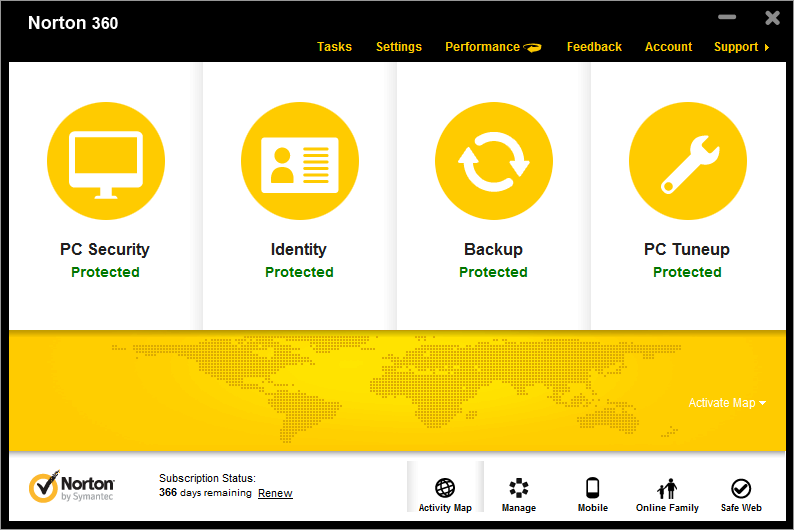The width and height of the screenshot is (794, 530).
Task: Close the Norton 360 window
Action: pos(772,18)
